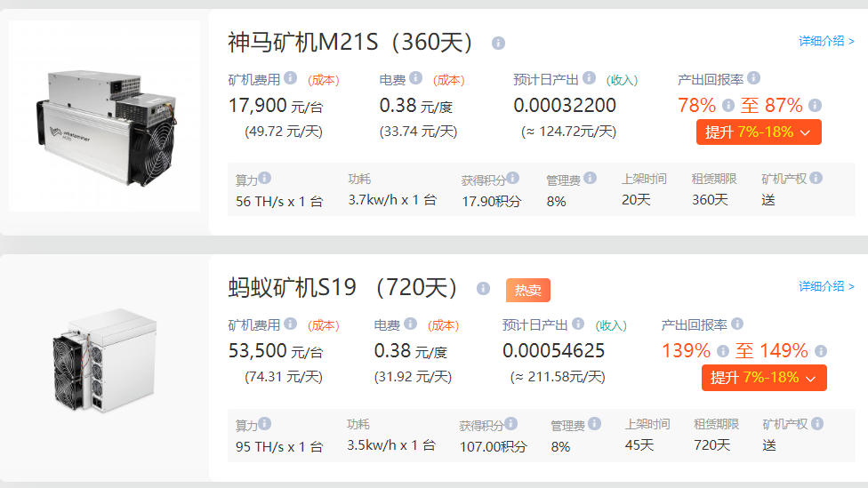
Task: Click info icon next to M21S 算力
Action: tap(265, 178)
